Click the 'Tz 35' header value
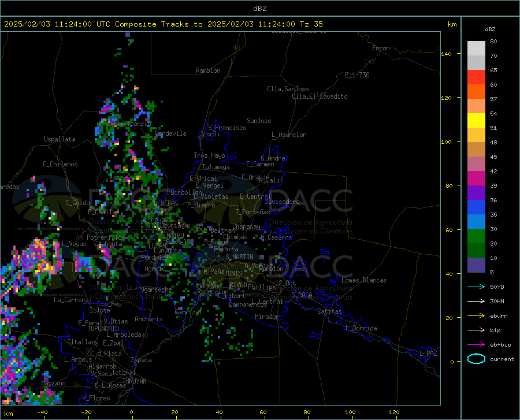Image resolution: width=520 pixels, height=420 pixels. [311, 24]
